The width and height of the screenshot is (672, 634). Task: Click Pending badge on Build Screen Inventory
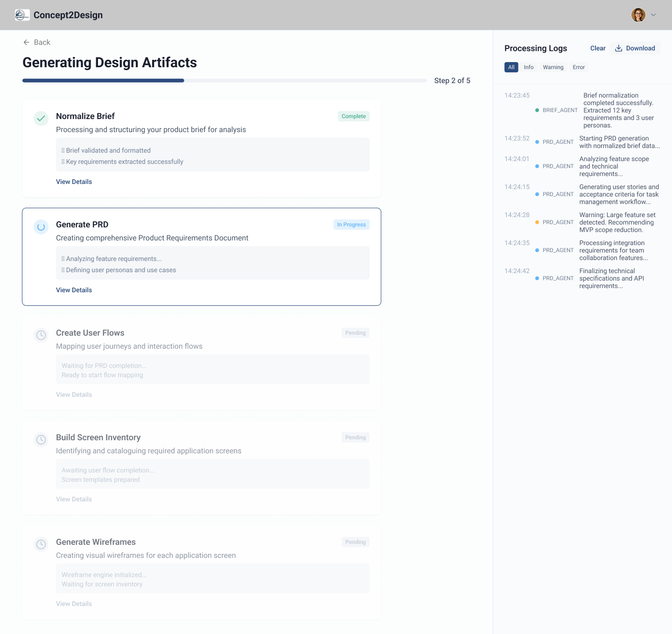(356, 437)
